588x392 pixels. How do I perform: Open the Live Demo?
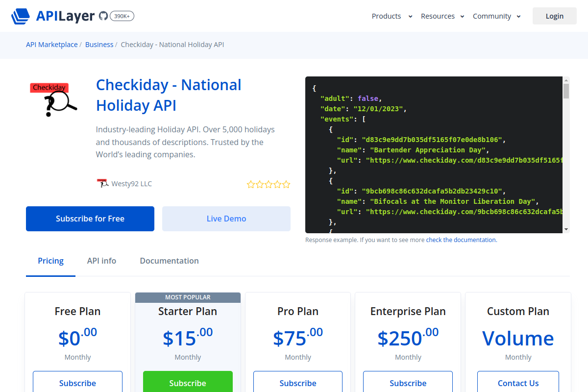pyautogui.click(x=226, y=219)
